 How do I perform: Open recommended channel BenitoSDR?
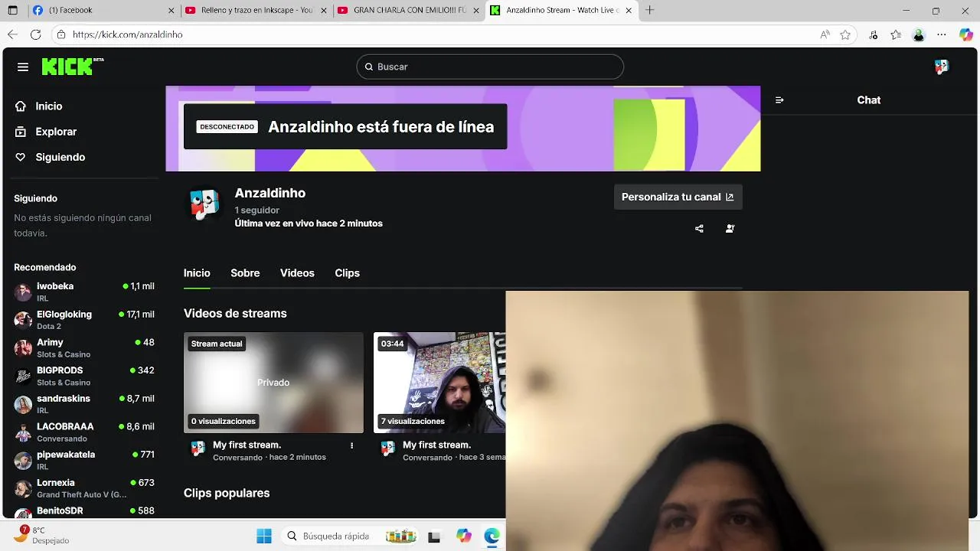(x=84, y=511)
